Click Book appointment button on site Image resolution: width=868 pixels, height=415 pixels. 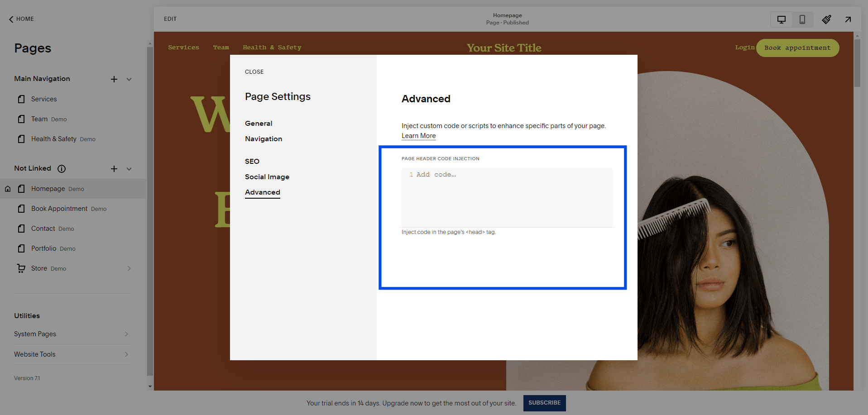click(797, 48)
